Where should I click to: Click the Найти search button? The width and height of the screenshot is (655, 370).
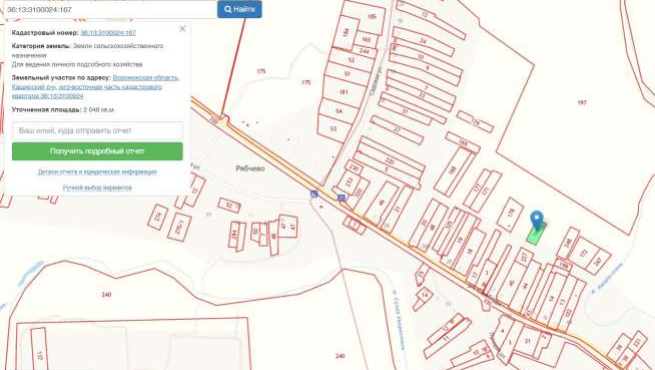point(239,9)
